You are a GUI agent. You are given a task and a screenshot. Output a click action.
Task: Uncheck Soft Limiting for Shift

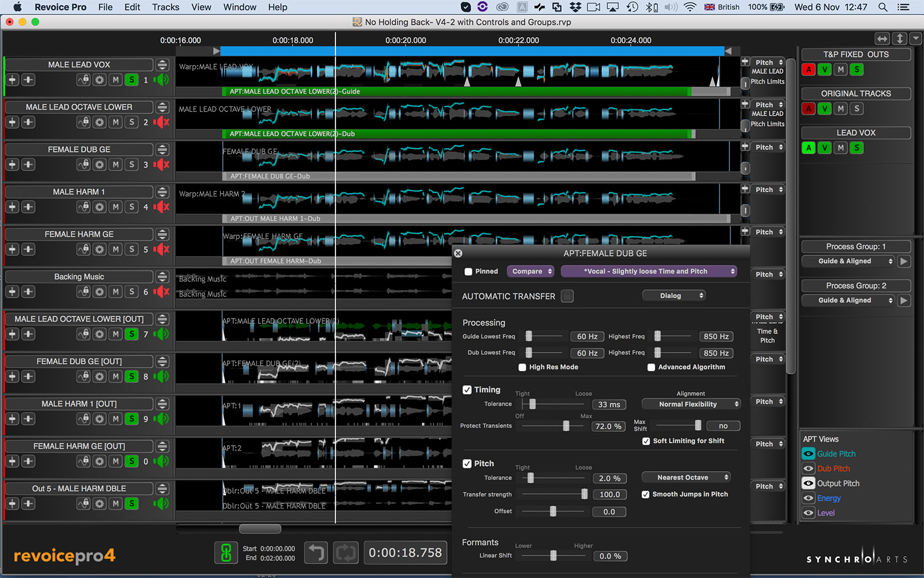click(646, 441)
